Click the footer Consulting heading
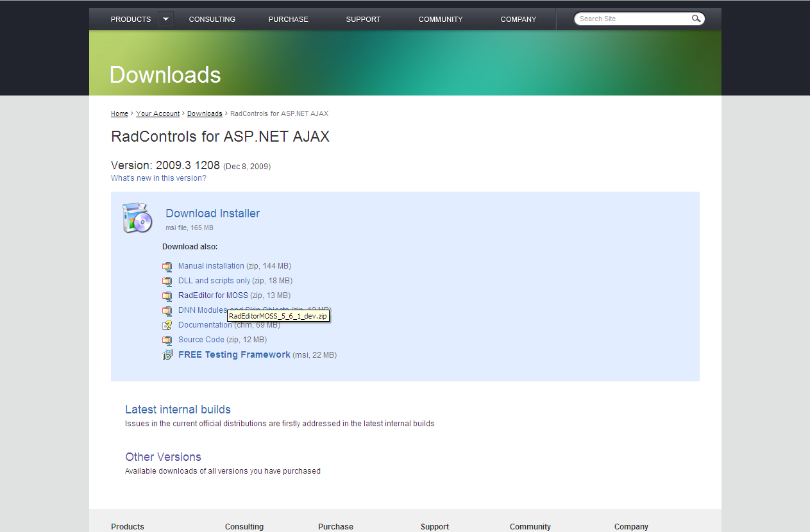The width and height of the screenshot is (810, 532). [244, 527]
